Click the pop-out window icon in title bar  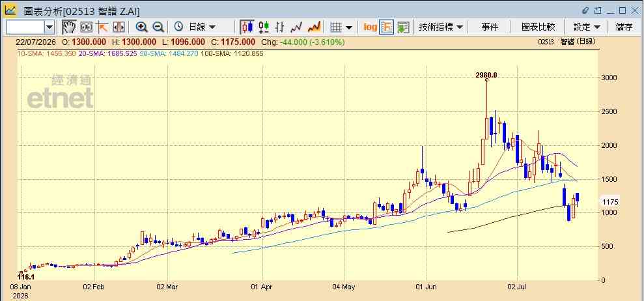point(598,10)
